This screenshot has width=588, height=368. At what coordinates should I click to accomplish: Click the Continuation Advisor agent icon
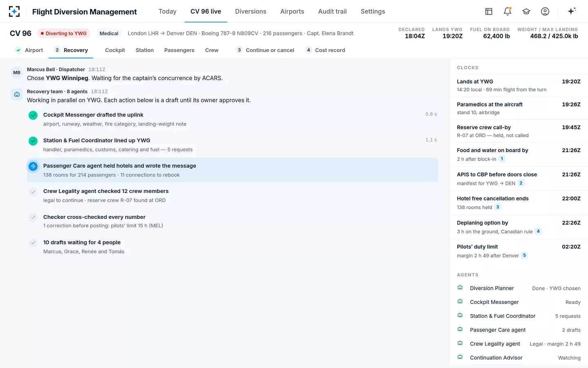pyautogui.click(x=460, y=357)
